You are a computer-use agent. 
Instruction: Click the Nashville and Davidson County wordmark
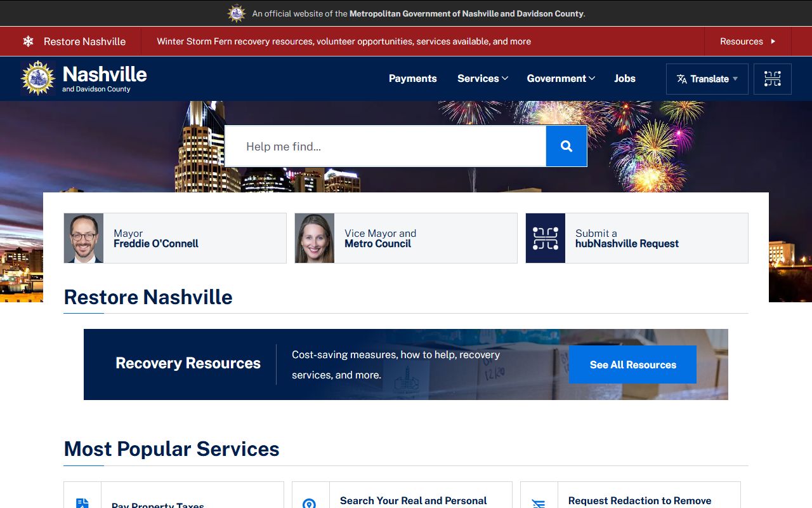coord(105,79)
